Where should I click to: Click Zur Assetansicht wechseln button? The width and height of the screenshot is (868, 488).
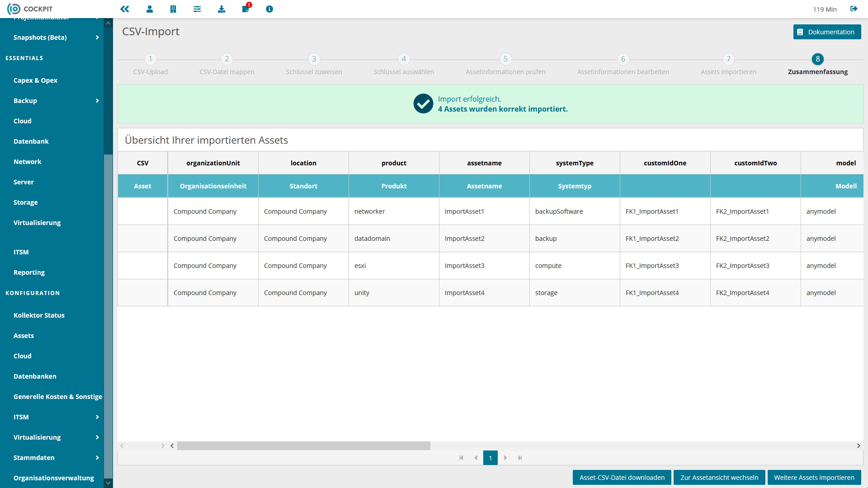[719, 478]
